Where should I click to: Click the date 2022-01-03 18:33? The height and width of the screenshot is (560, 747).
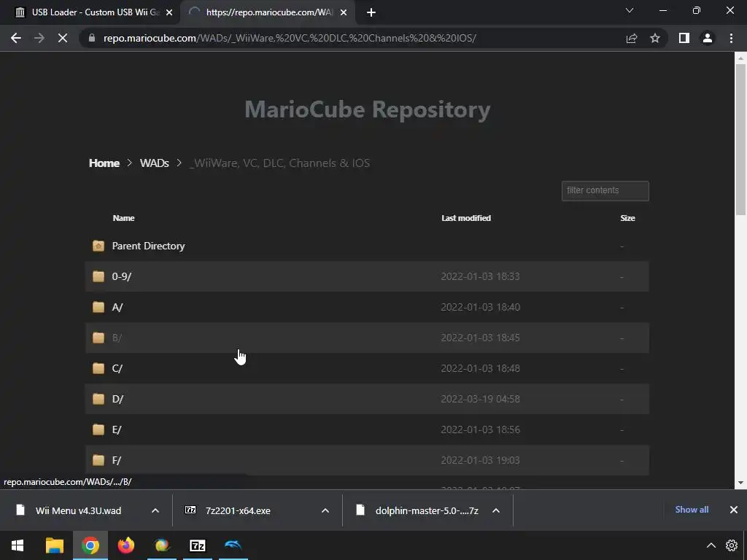tap(480, 276)
